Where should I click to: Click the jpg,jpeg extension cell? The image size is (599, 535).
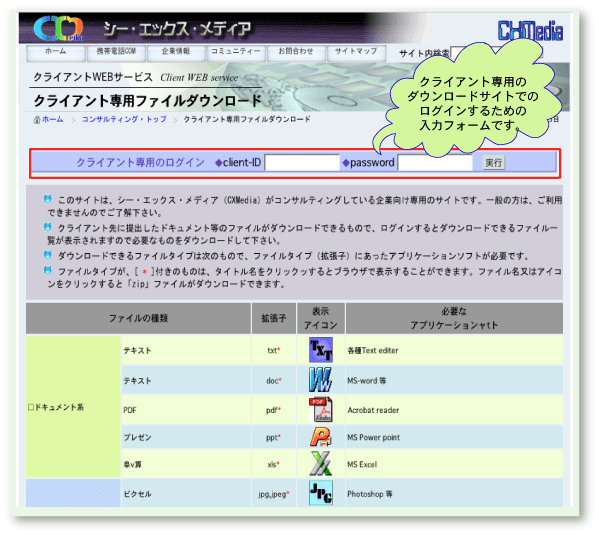coord(274,494)
